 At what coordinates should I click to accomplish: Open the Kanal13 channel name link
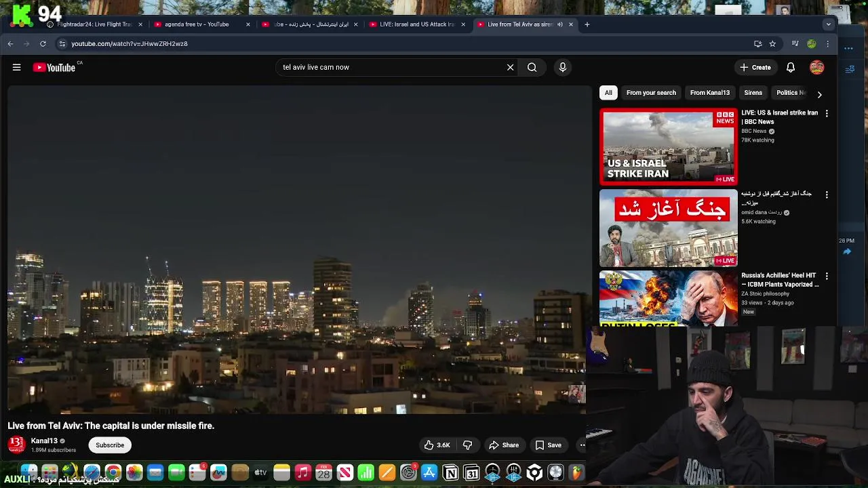pos(44,441)
